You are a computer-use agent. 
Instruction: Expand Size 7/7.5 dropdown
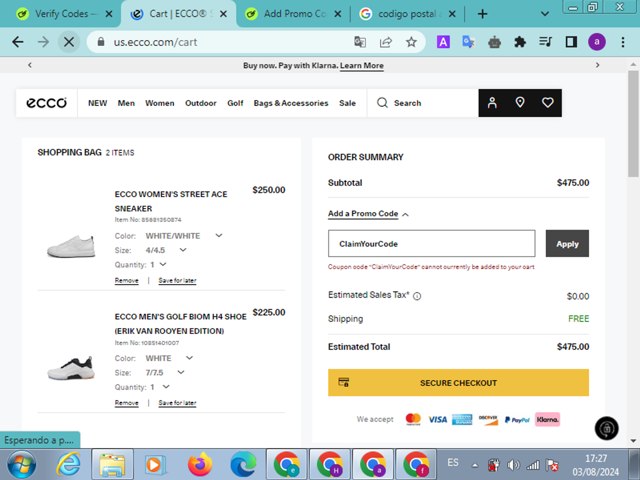(x=181, y=372)
